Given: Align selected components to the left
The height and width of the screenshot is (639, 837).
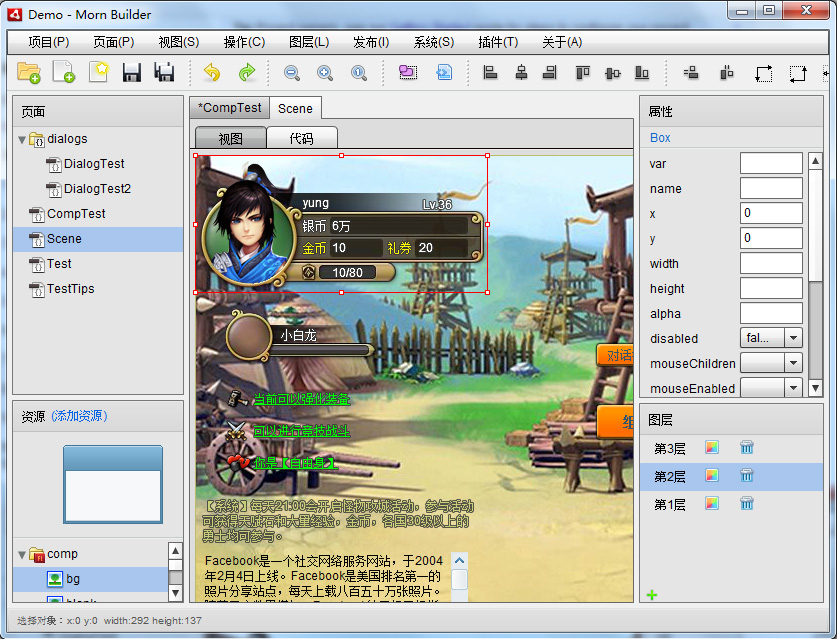Looking at the screenshot, I should point(490,72).
